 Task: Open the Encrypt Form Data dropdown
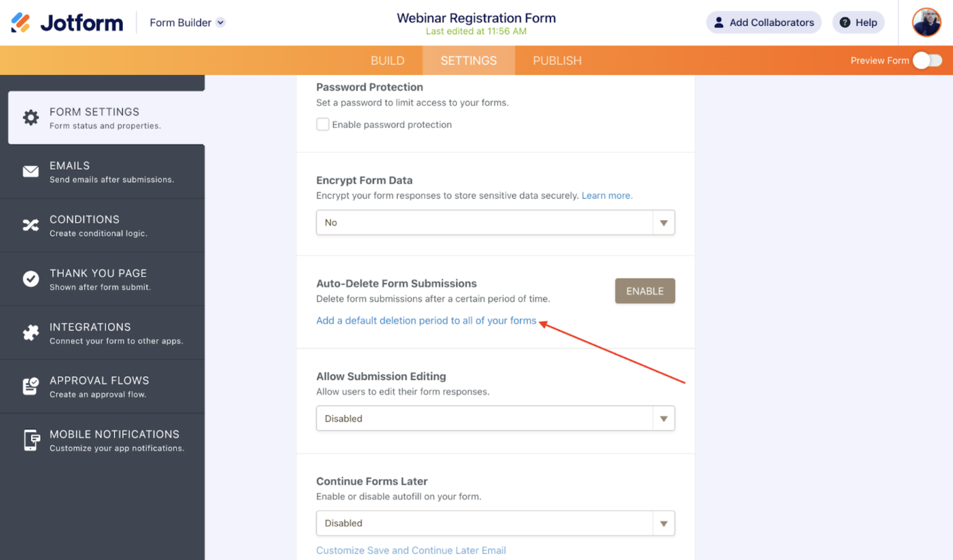tap(495, 222)
